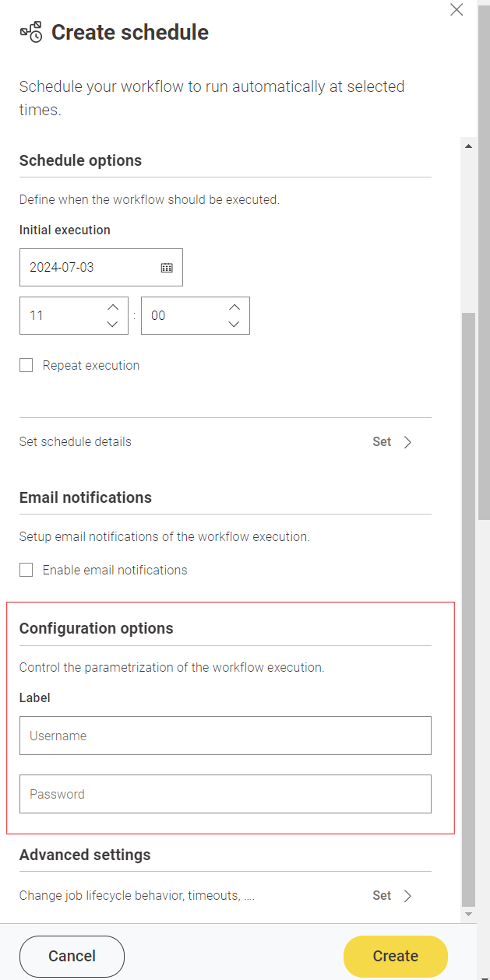
Task: Expand Advanced settings with Set chevron
Action: point(407,896)
